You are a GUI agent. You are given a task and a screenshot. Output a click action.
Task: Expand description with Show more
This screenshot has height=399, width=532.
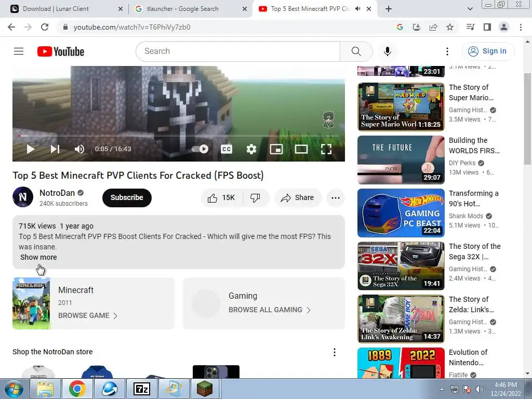coord(38,257)
